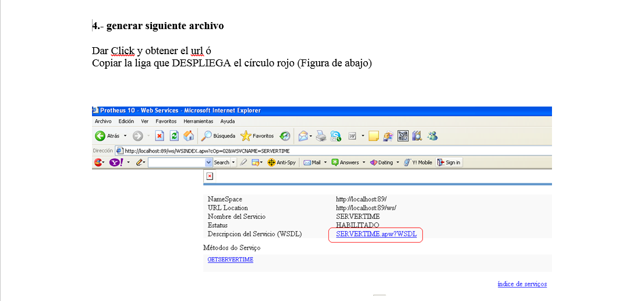Viewport: 644px width, 301px height.
Task: Click the Dirección address URL field
Action: point(334,151)
